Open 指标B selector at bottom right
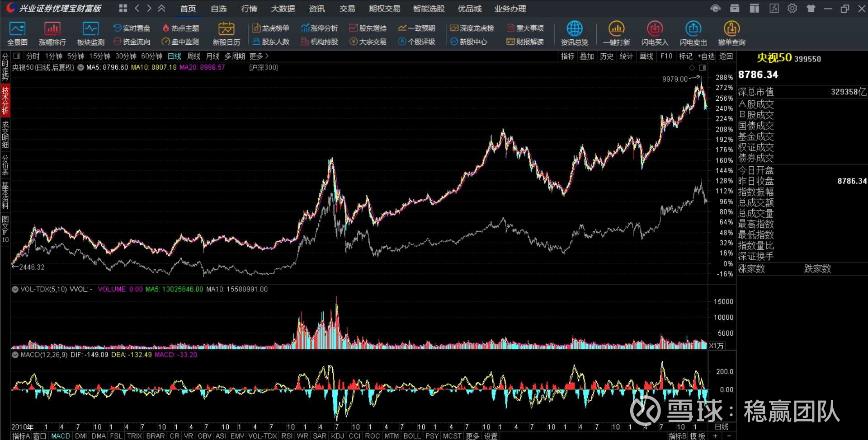Screen dimensions: 868x440 tap(677, 436)
